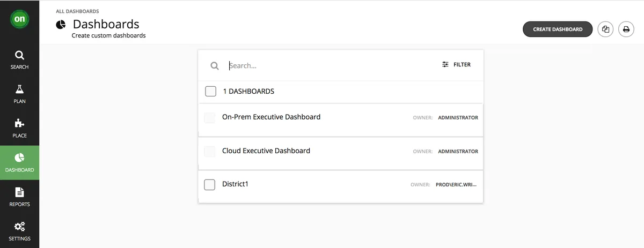This screenshot has height=248, width=644.
Task: Open the On-Prem Executive Dashboard
Action: [271, 117]
